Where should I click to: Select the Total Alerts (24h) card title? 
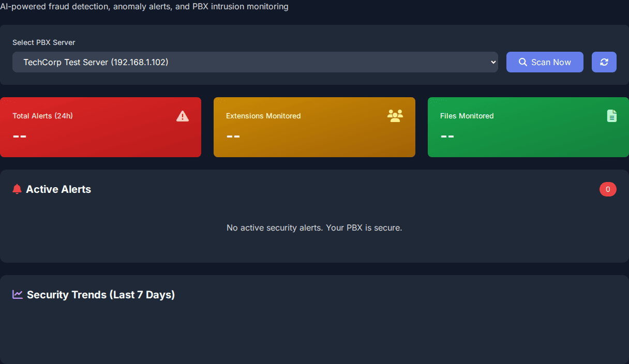42,116
